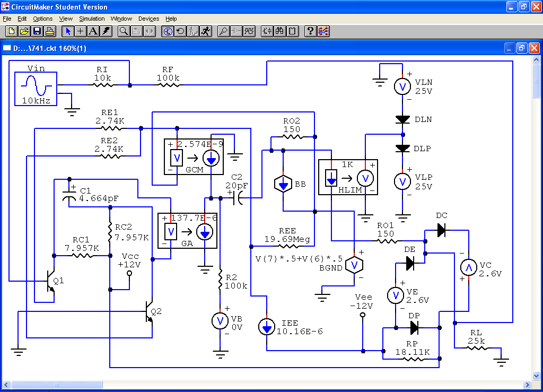543x392 pixels.
Task: Select the VE 2.6V voltage source
Action: [396, 296]
